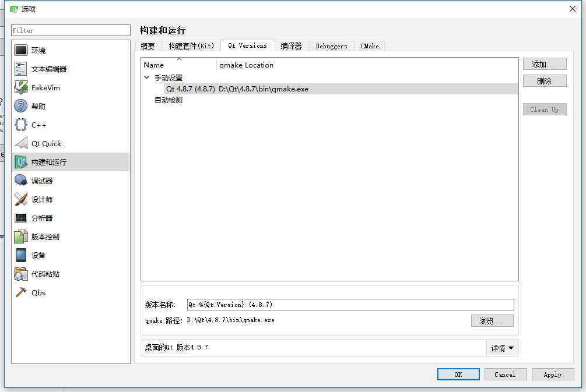Confirm with the OK button
The height and width of the screenshot is (392, 586).
tap(458, 375)
